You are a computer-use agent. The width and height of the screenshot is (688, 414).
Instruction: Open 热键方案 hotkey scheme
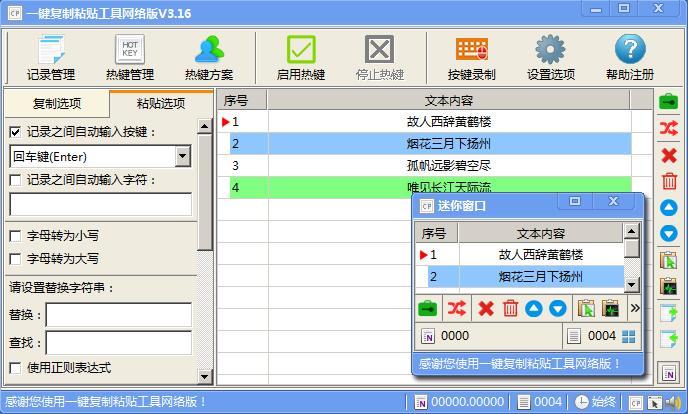click(208, 57)
